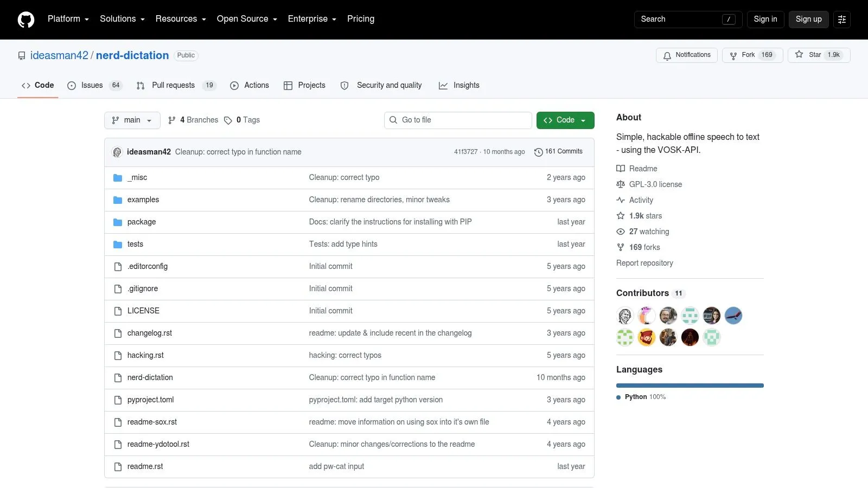Open the Projects tab
868x488 pixels.
point(304,86)
